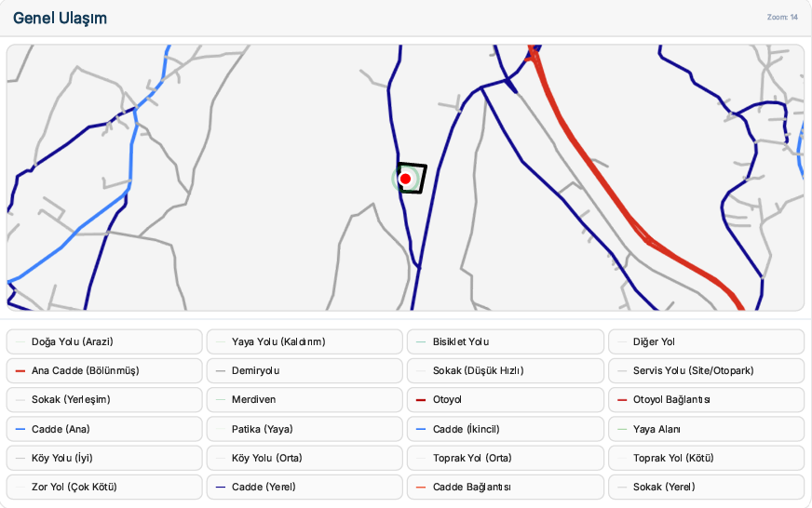The height and width of the screenshot is (508, 812).
Task: Click the red location marker on map
Action: pyautogui.click(x=405, y=179)
